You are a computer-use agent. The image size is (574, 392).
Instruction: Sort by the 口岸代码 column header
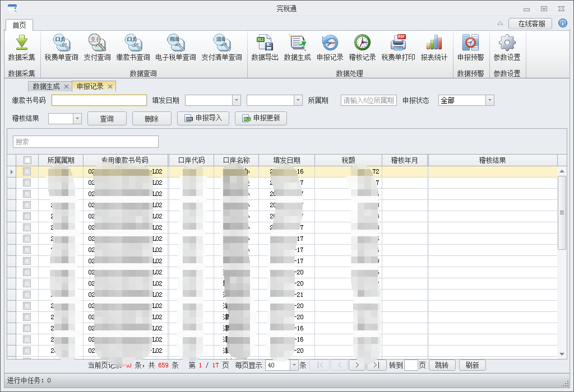click(192, 160)
